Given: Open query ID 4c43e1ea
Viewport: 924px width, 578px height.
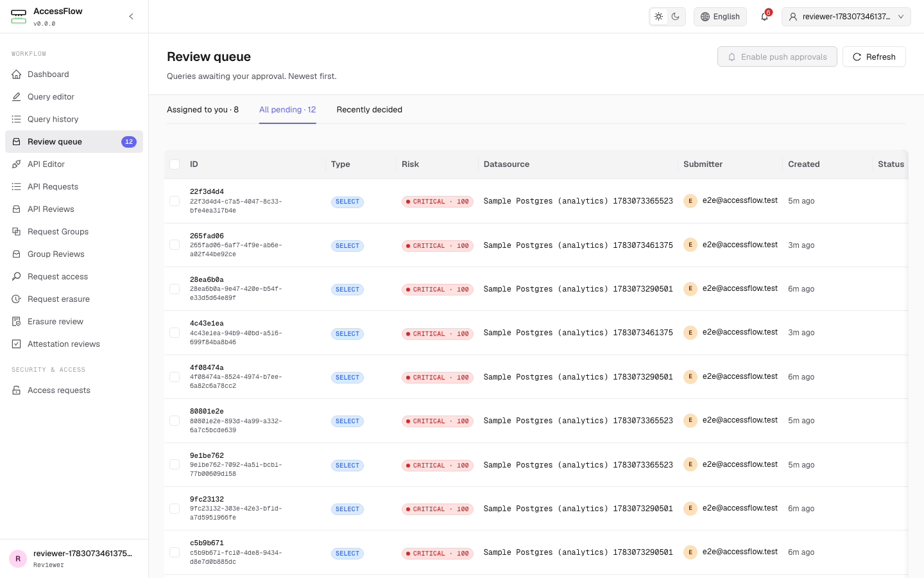Looking at the screenshot, I should point(207,324).
